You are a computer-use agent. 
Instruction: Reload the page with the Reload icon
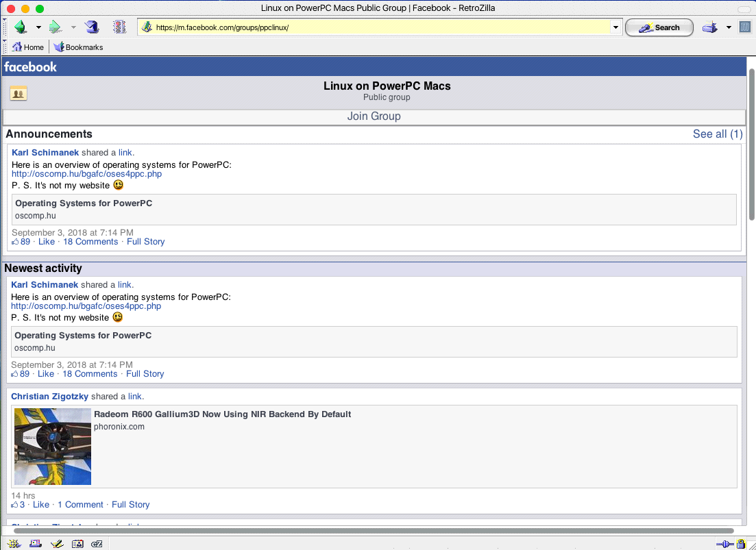click(92, 27)
